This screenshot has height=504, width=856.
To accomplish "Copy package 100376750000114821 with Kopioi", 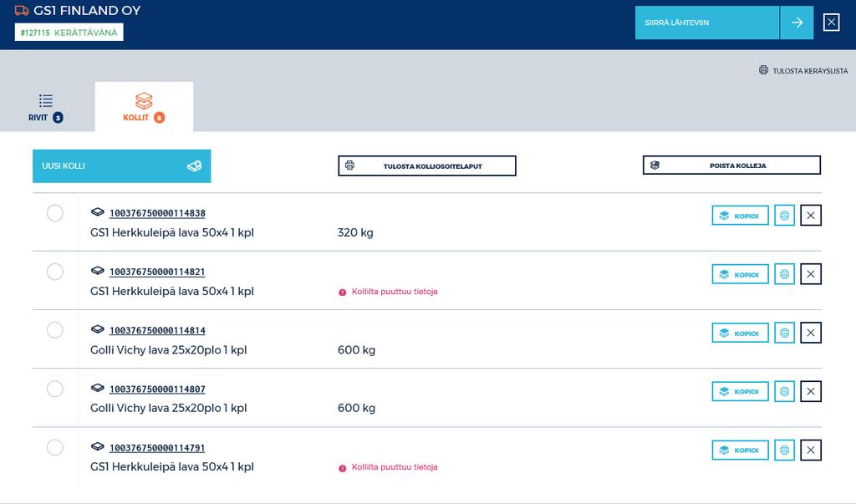I will point(741,274).
